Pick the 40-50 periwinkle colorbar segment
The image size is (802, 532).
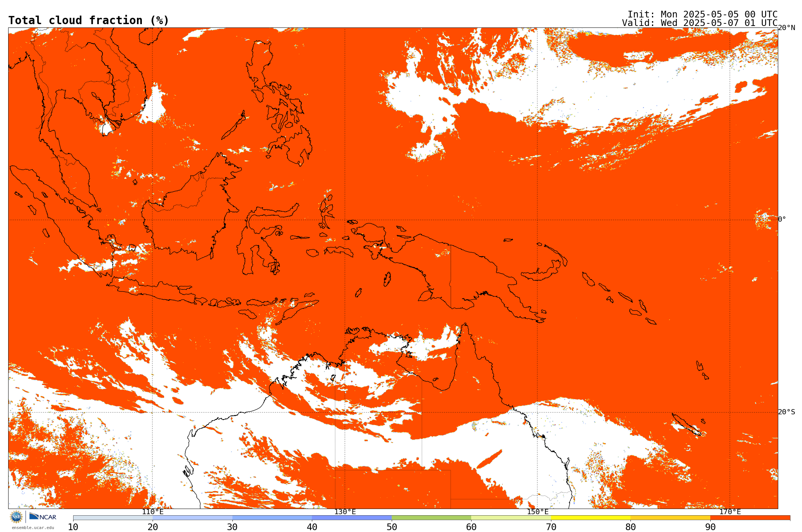pos(352,518)
